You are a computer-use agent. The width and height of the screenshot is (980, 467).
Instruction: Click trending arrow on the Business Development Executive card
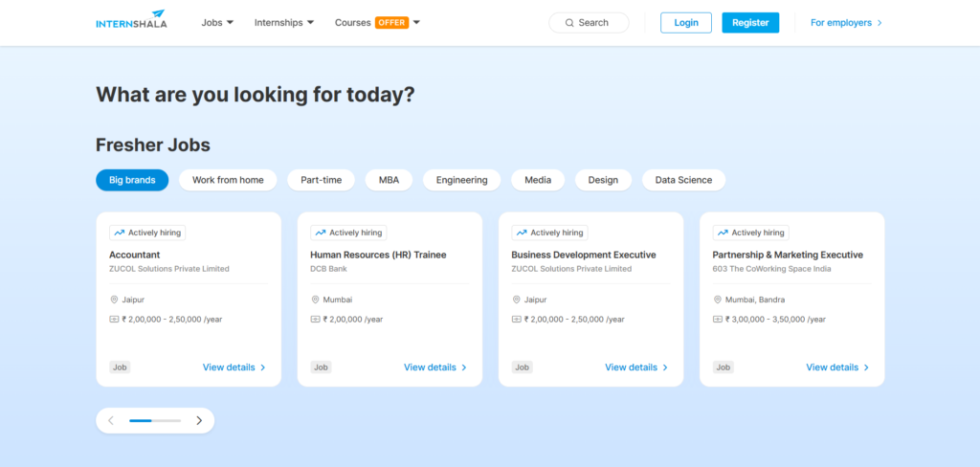(x=522, y=233)
